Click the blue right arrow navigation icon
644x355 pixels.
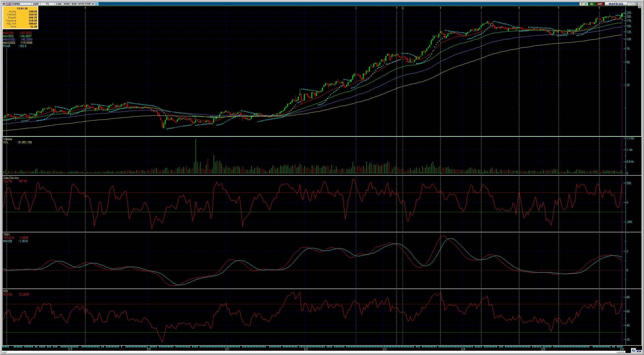coord(640,351)
